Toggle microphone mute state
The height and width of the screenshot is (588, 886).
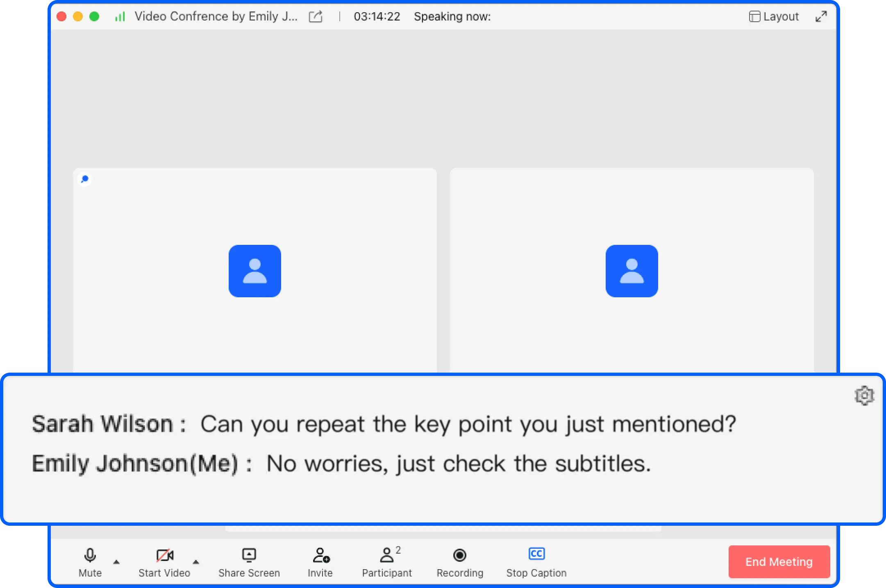click(90, 556)
